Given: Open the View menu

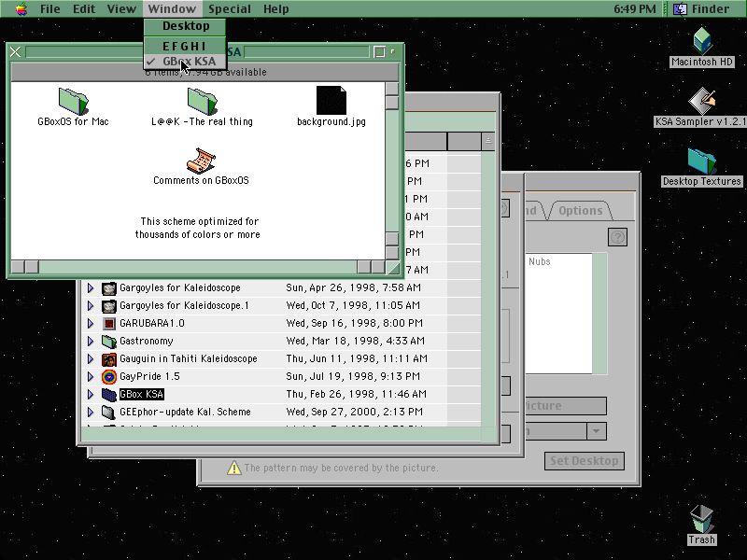Looking at the screenshot, I should [121, 8].
